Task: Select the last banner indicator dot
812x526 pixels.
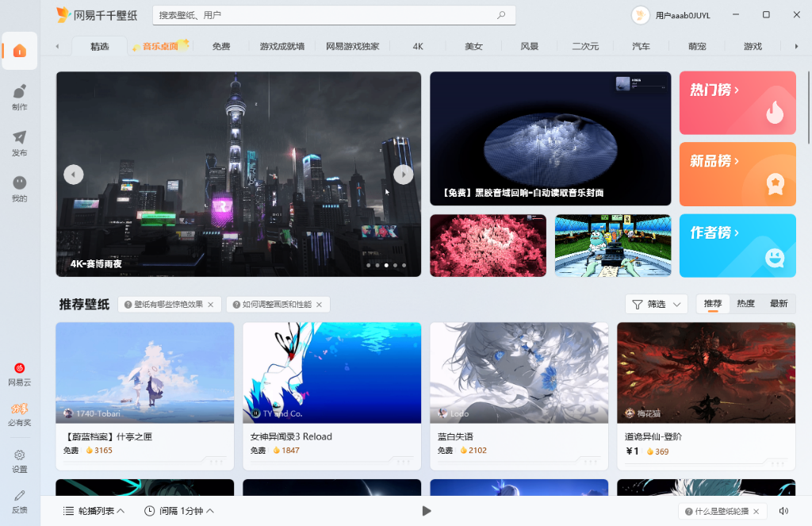Action: coord(404,265)
